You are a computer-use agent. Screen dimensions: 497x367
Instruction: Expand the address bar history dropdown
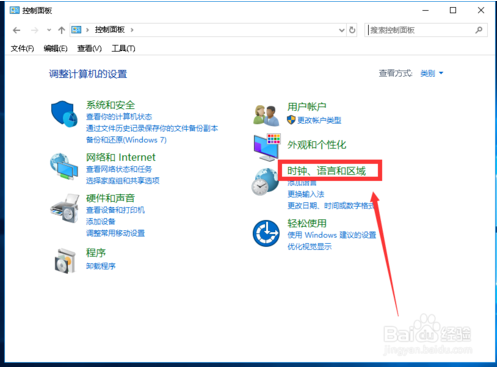point(341,30)
